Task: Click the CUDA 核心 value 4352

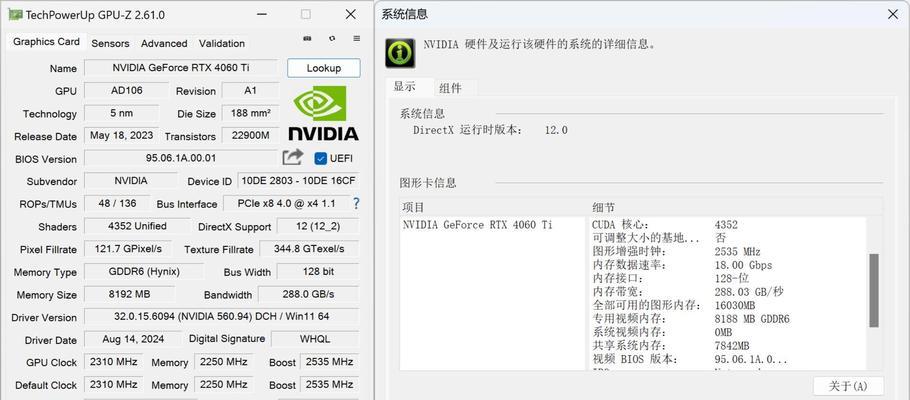Action: click(x=726, y=225)
